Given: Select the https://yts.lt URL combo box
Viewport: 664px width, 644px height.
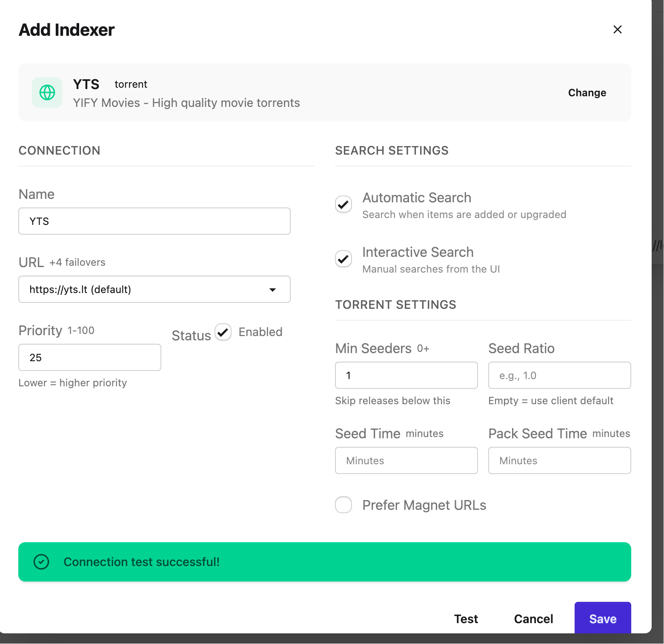Looking at the screenshot, I should click(x=155, y=289).
